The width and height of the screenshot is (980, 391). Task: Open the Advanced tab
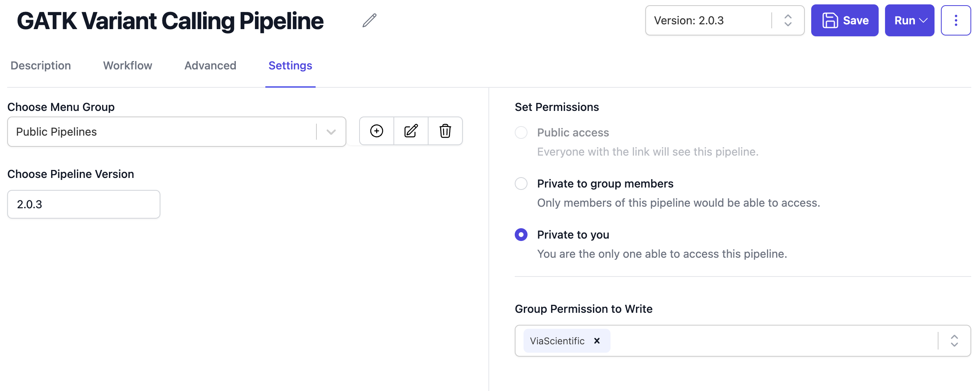pos(210,65)
